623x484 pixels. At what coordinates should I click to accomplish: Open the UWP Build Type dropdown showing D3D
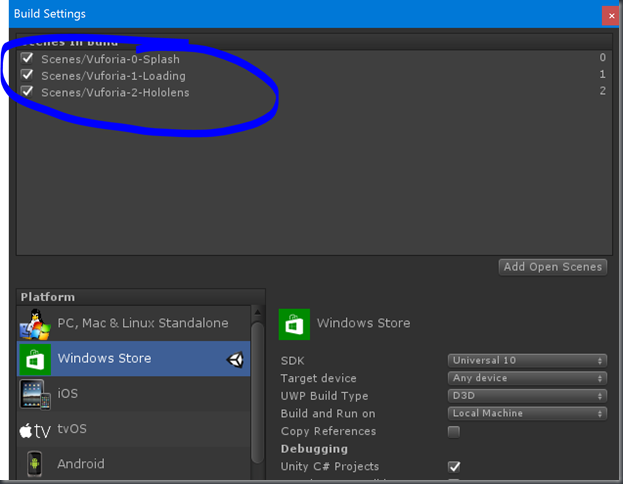point(527,396)
